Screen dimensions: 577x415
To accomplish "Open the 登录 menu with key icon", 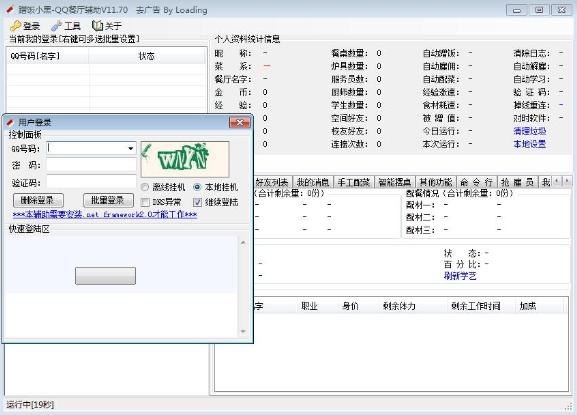I will [25, 26].
